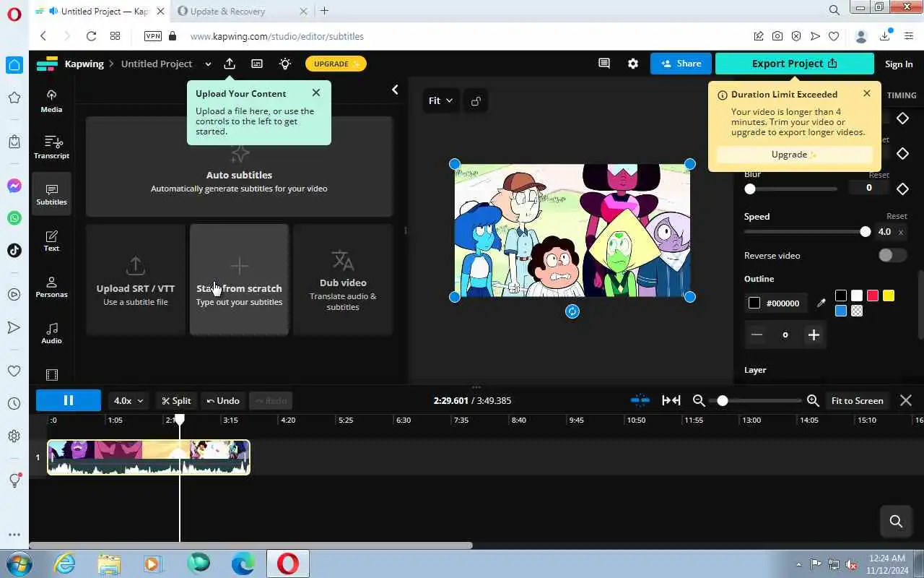Image resolution: width=924 pixels, height=578 pixels.
Task: Toggle the Reverse video switch
Action: (x=892, y=255)
